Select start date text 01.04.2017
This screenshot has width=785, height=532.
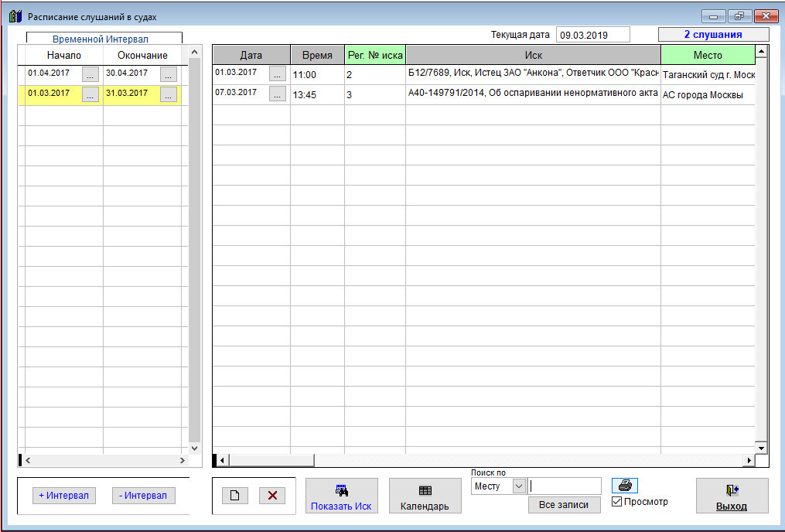tap(49, 73)
